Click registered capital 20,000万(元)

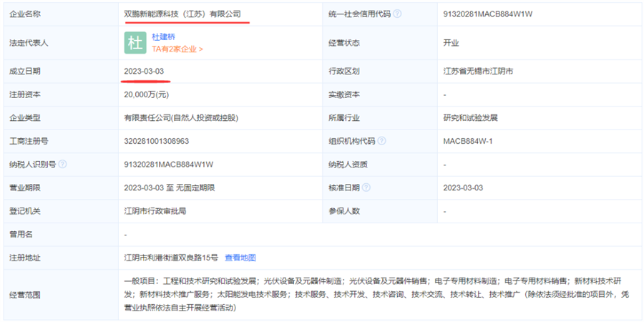[x=146, y=95]
